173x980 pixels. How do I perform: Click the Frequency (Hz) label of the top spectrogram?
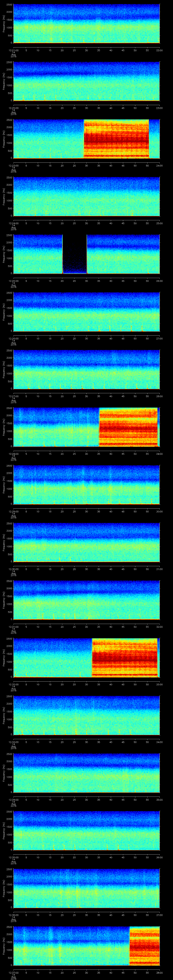pyautogui.click(x=4, y=24)
